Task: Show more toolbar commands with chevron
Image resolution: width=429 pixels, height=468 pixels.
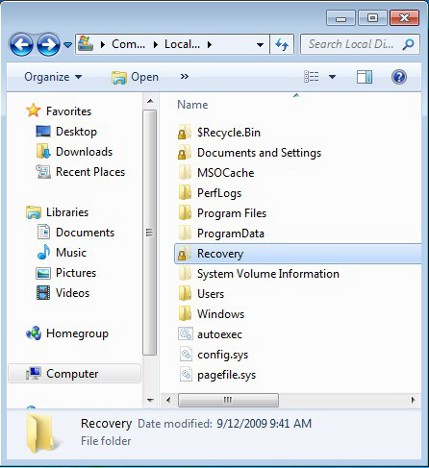Action: (184, 77)
